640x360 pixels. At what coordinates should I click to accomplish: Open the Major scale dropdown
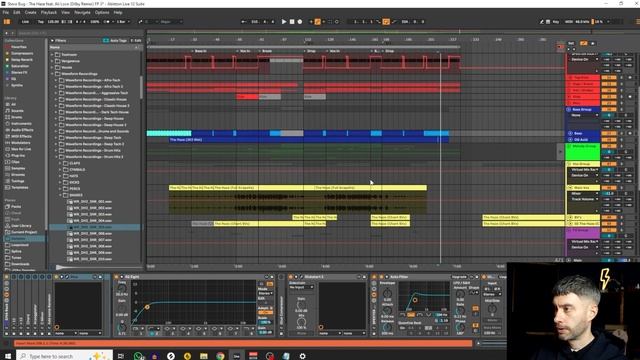(x=171, y=22)
